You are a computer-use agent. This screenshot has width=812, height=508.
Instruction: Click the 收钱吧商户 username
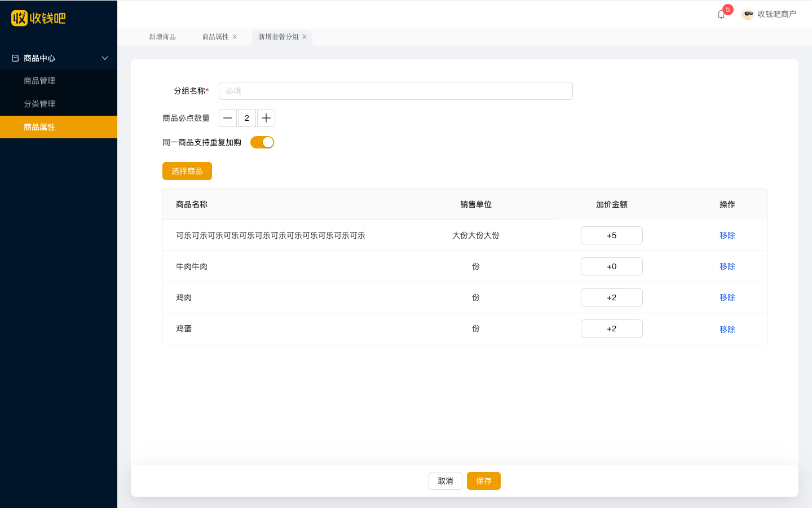776,14
